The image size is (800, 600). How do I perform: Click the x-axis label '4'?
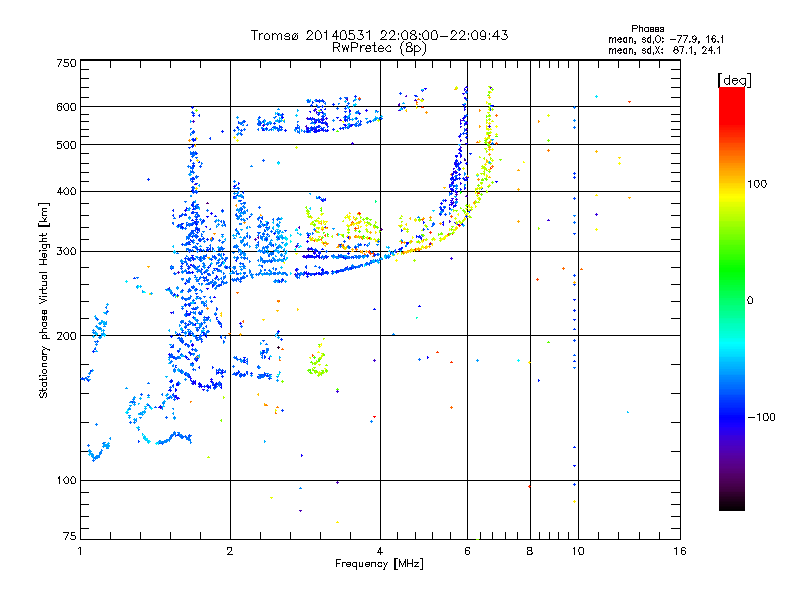380,551
